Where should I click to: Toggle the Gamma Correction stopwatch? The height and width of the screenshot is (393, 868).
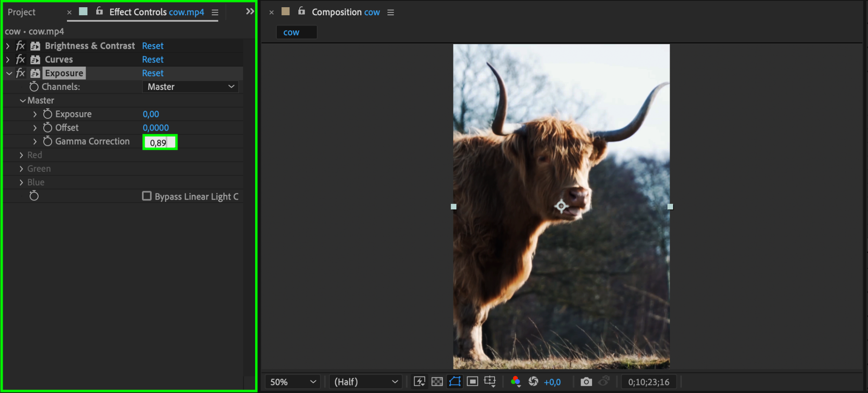coord(47,141)
